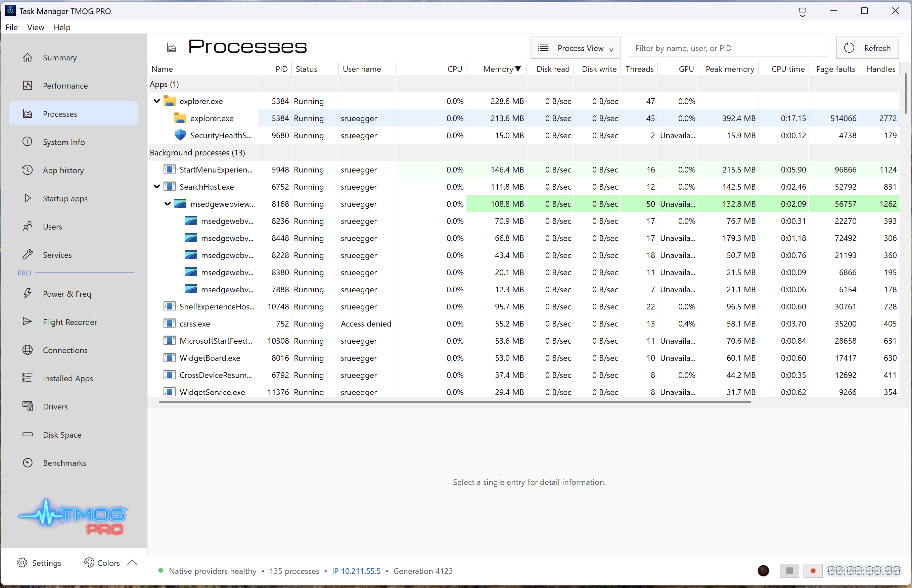Collapse the SearchHost.exe tree
The height and width of the screenshot is (588, 912).
click(x=157, y=187)
